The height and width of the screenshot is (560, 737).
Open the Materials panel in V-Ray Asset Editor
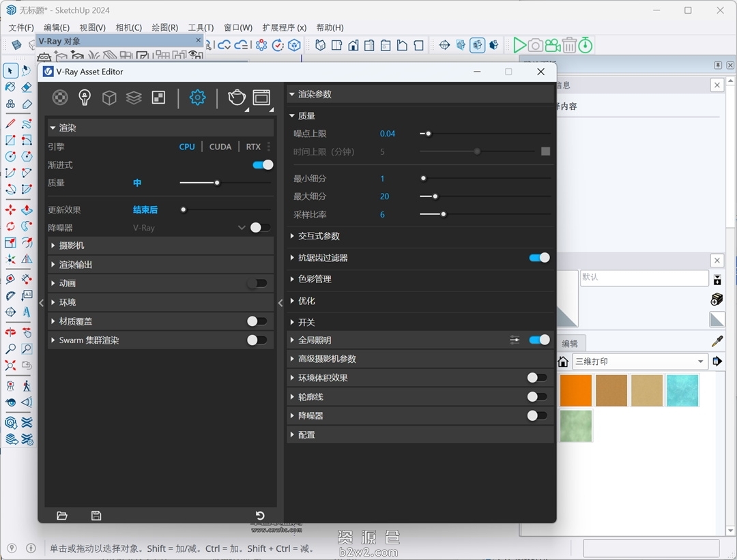(59, 97)
